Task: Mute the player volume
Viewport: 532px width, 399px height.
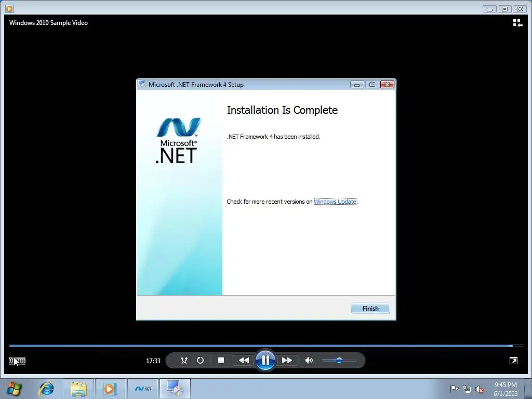Action: 309,361
